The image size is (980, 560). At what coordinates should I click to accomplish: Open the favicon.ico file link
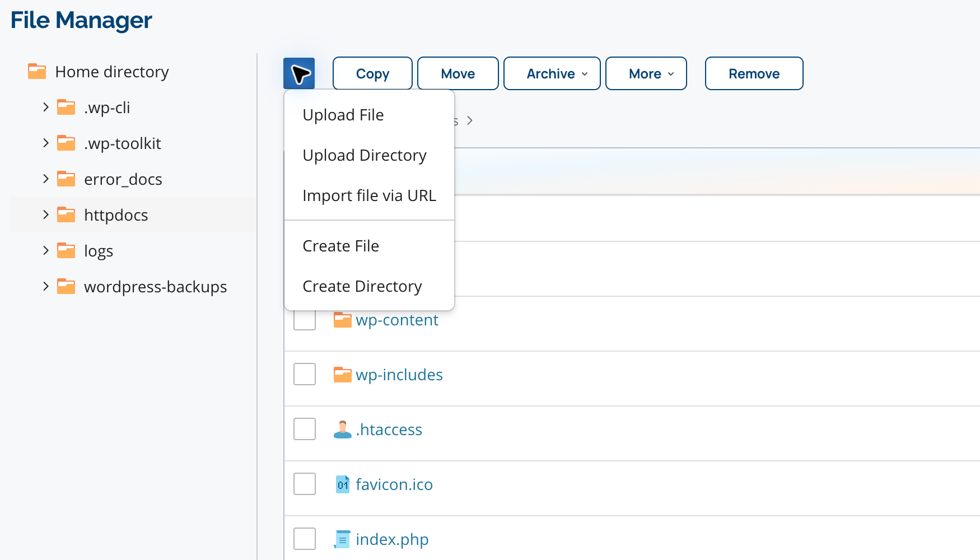tap(394, 484)
